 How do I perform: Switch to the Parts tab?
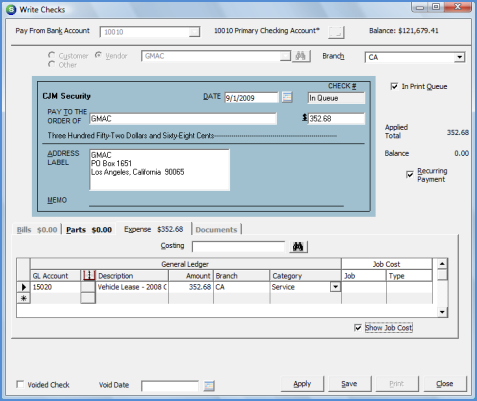[x=89, y=230]
